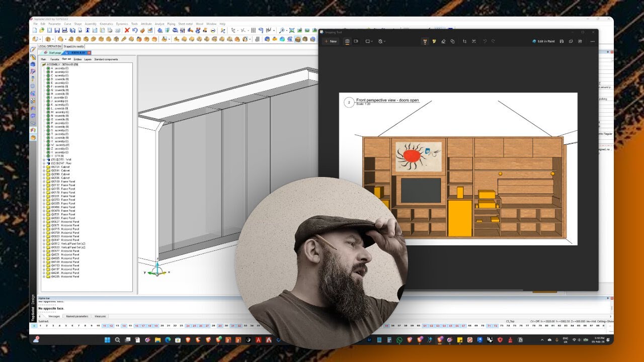Click the Text actions icon in Snipping Tool
This screenshot has height=362, width=644.
coord(474,41)
